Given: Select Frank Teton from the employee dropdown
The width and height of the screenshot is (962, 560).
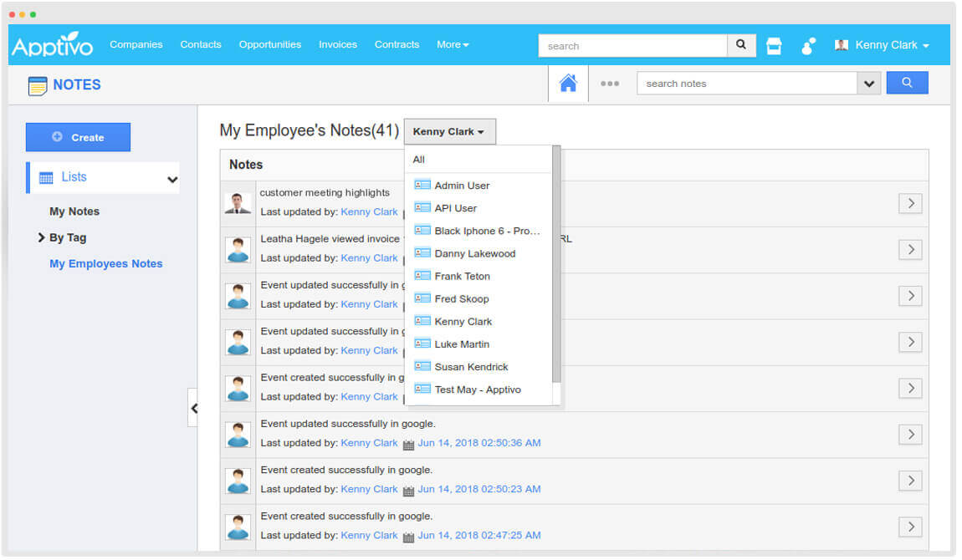Looking at the screenshot, I should click(463, 276).
